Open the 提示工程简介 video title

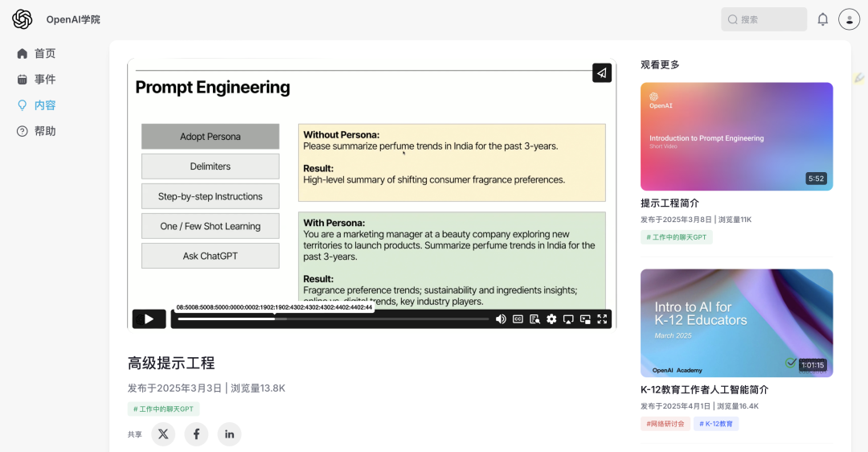(x=669, y=203)
